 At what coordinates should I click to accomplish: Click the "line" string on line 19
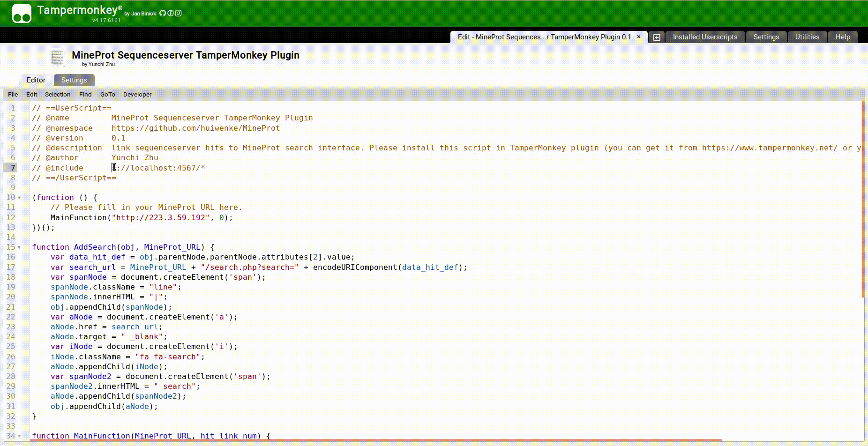pos(163,287)
